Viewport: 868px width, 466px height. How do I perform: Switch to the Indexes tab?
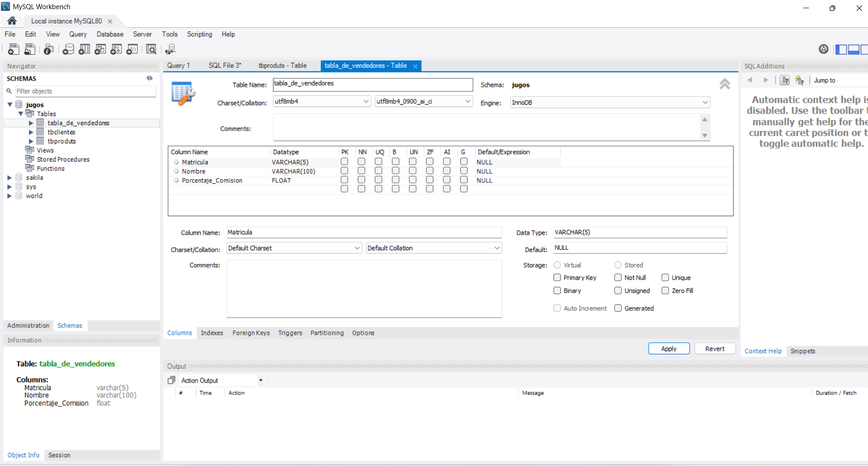pyautogui.click(x=212, y=333)
